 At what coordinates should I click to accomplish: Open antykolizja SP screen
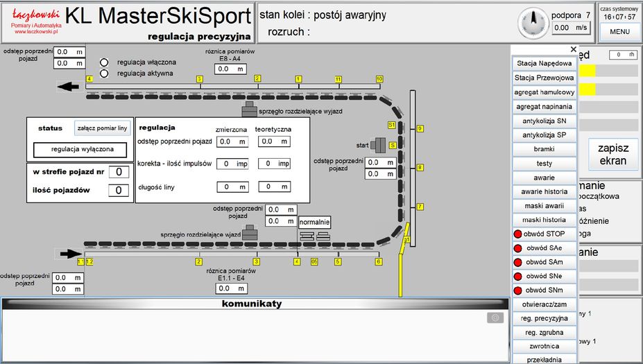click(x=545, y=135)
